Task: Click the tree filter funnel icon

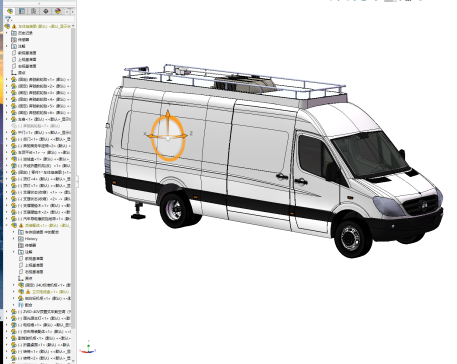Action: (8, 19)
